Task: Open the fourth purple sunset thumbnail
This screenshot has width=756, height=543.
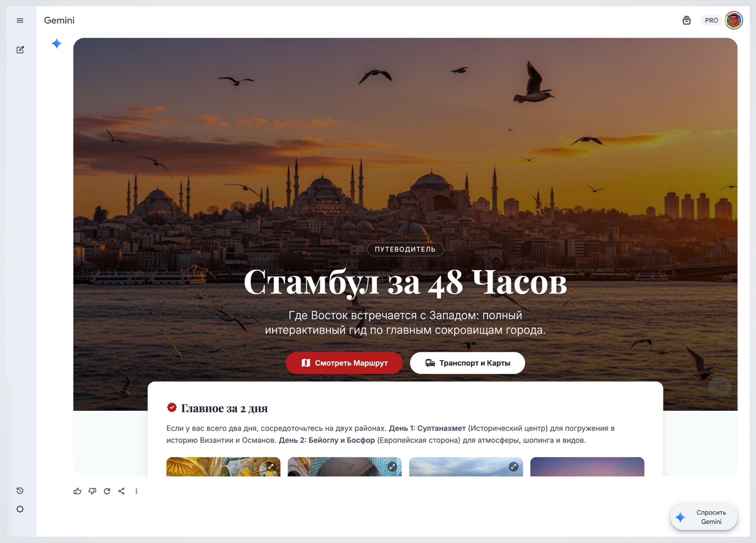Action: [x=587, y=467]
